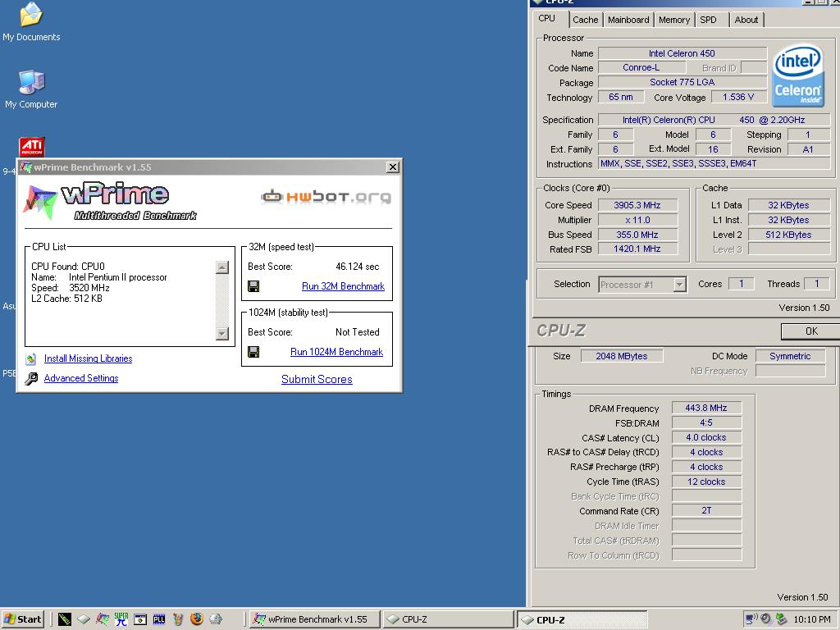The height and width of the screenshot is (630, 840).
Task: Click the Safely Remove Hardware tray icon
Action: tap(781, 619)
